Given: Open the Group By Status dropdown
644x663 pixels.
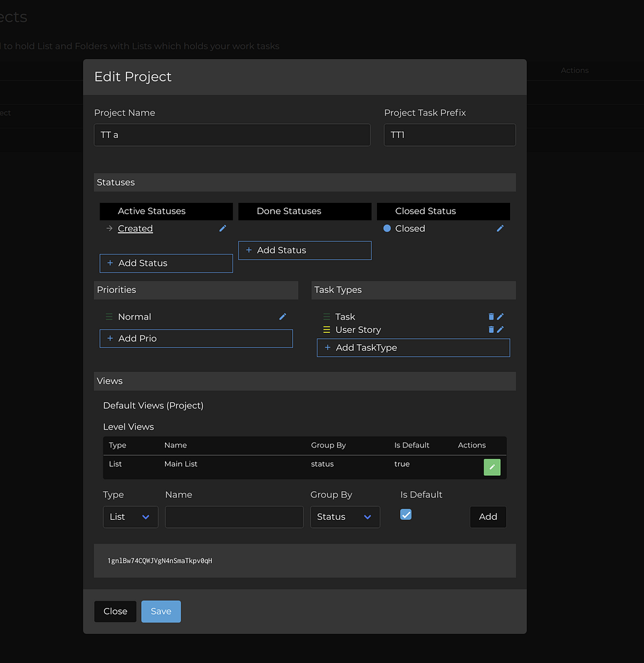Looking at the screenshot, I should coord(345,517).
